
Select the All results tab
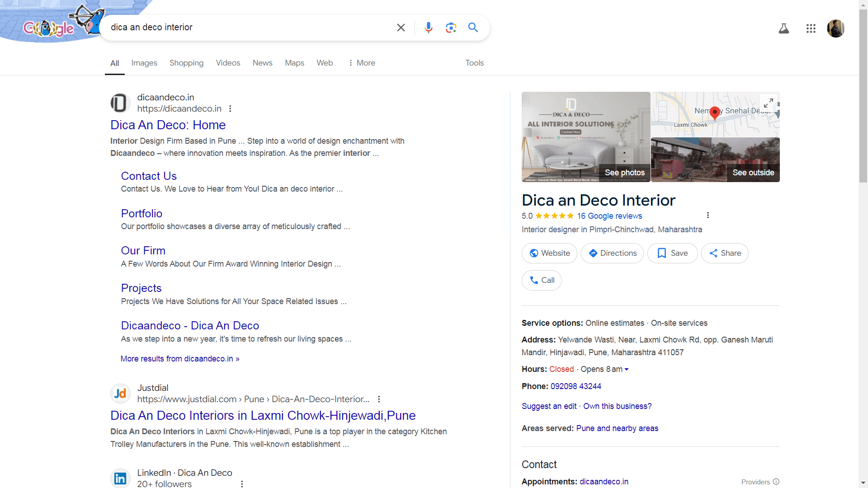(115, 63)
